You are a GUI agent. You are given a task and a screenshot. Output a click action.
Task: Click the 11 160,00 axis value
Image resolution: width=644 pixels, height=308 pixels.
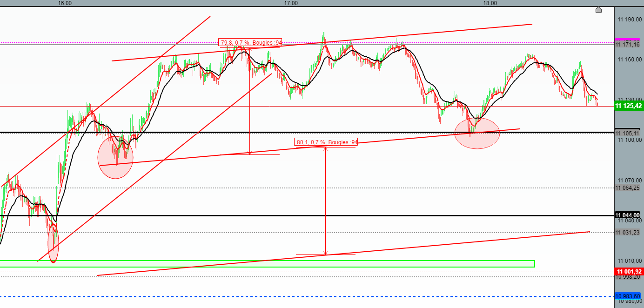point(630,60)
